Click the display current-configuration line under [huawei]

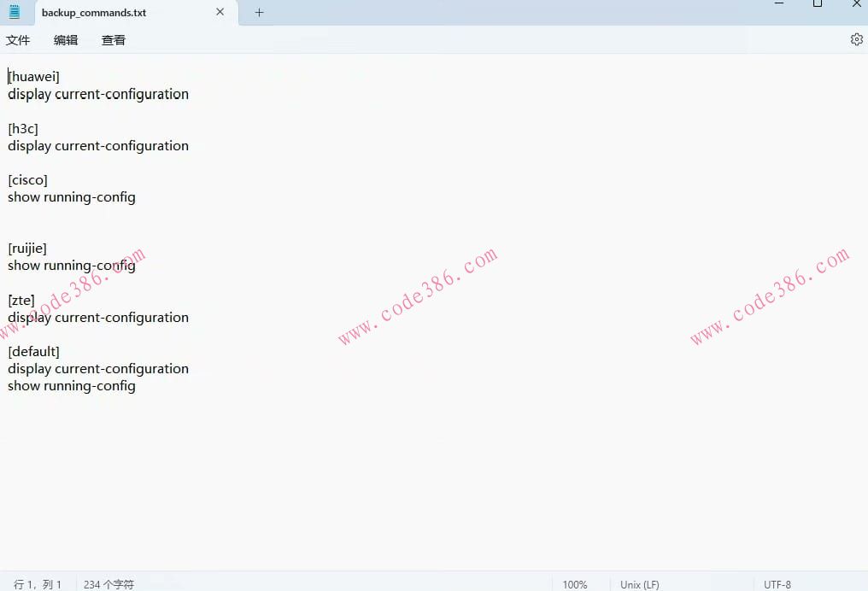click(x=98, y=94)
